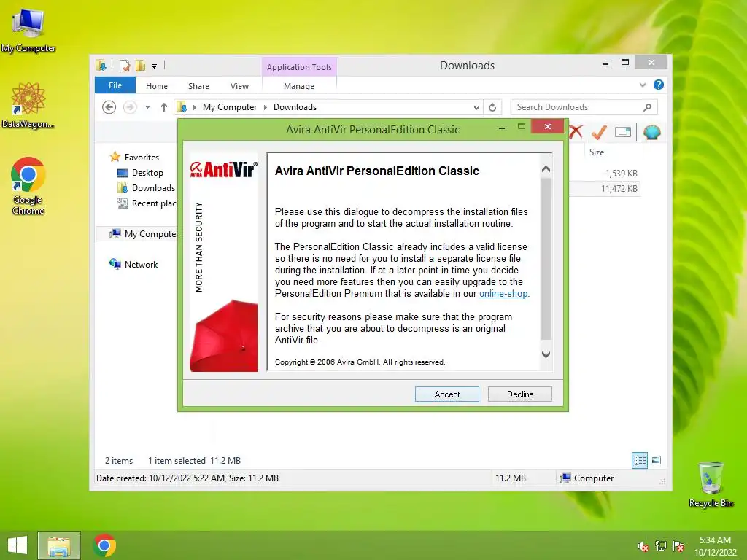Select the 11,472 KB file row
747x560 pixels.
pyautogui.click(x=605, y=189)
